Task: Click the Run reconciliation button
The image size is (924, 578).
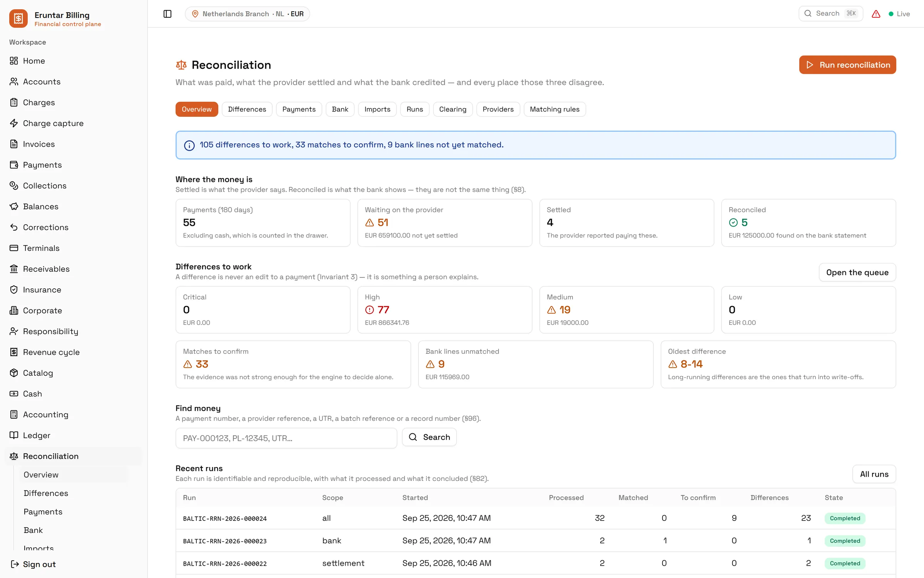Action: pyautogui.click(x=847, y=65)
